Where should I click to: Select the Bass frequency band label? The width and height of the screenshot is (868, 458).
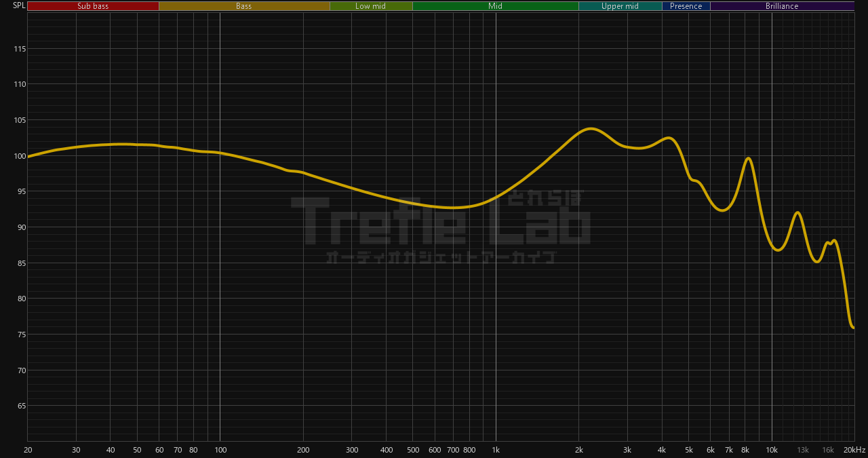[244, 6]
